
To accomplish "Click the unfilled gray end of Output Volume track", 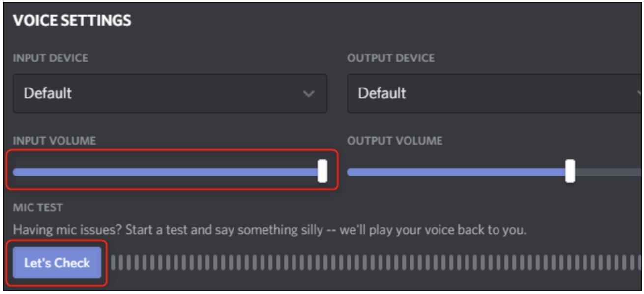I will tap(610, 172).
